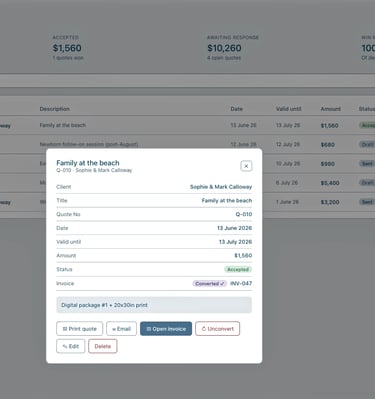Click the Amount column header
Viewport: 375px width, 399px height.
331,109
